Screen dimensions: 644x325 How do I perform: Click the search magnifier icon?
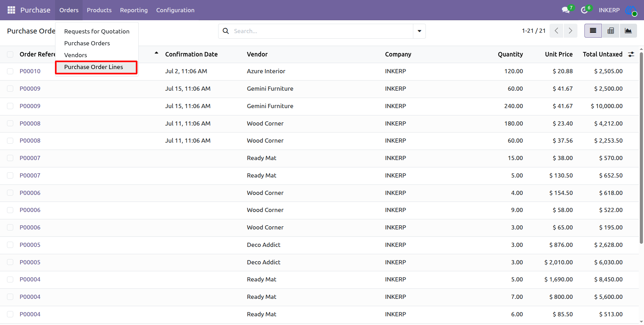point(226,31)
